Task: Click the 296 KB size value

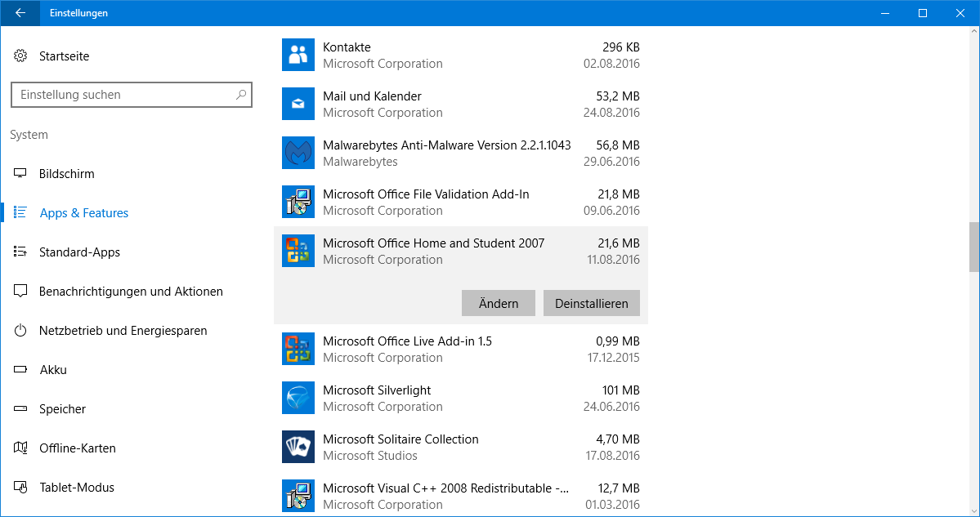Action: (x=621, y=47)
